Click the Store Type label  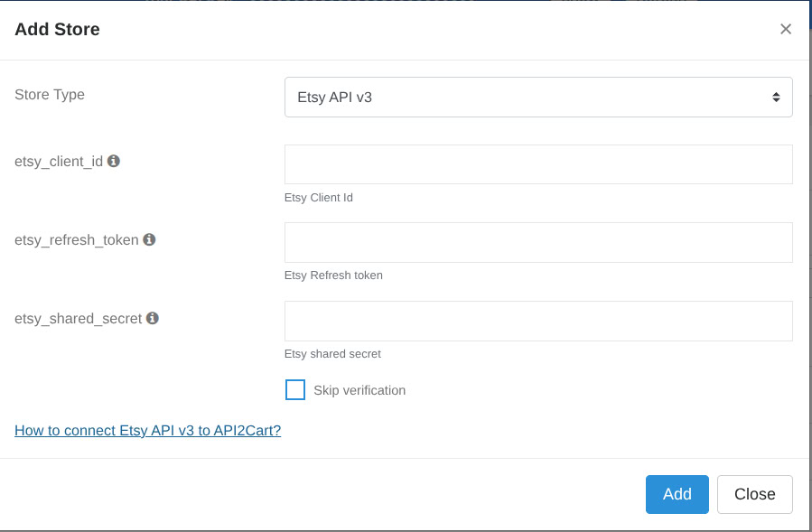click(50, 95)
